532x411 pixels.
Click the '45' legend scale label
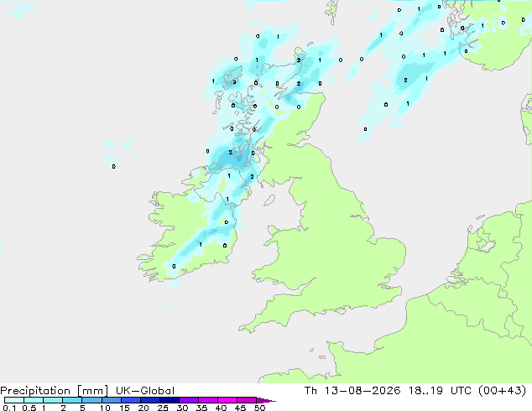click(240, 408)
